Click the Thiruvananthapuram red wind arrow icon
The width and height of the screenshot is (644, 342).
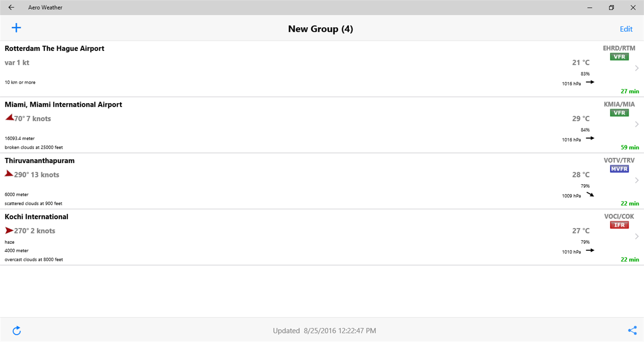point(9,174)
